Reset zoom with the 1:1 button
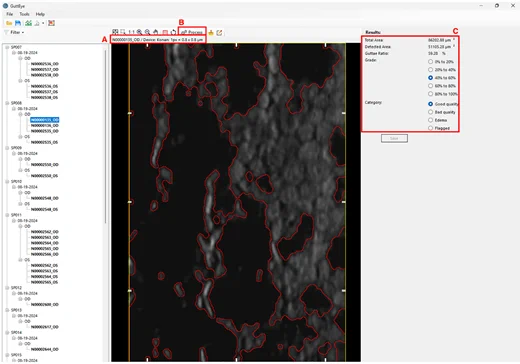The image size is (520, 364). [x=131, y=32]
